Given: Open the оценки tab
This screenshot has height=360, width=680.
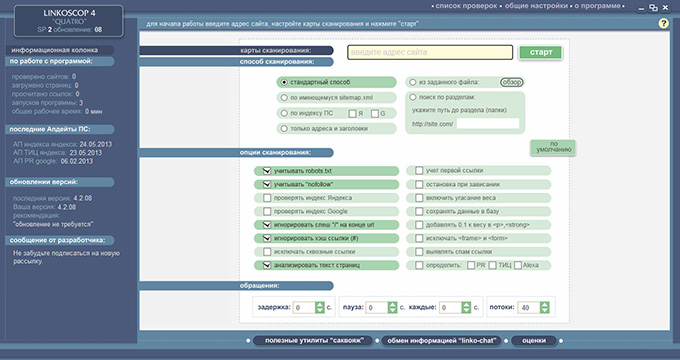Looking at the screenshot, I should click(534, 341).
